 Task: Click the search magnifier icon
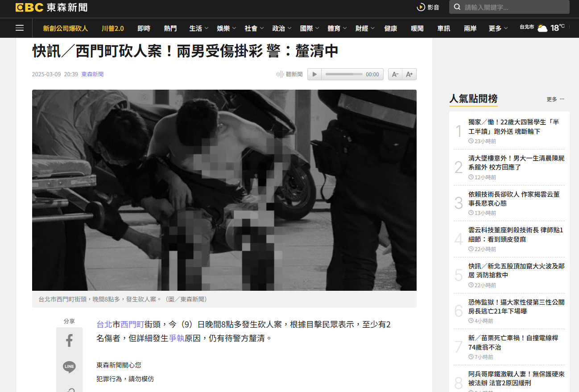[457, 7]
